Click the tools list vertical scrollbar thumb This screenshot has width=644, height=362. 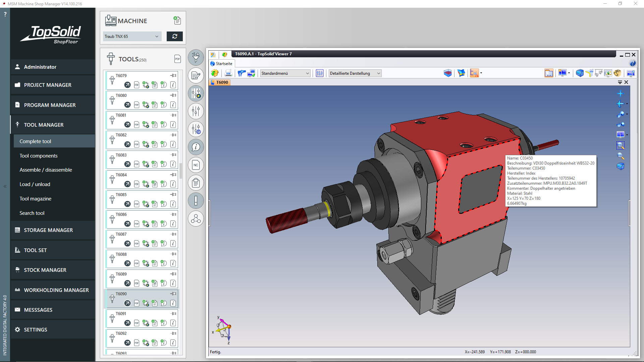tap(181, 170)
